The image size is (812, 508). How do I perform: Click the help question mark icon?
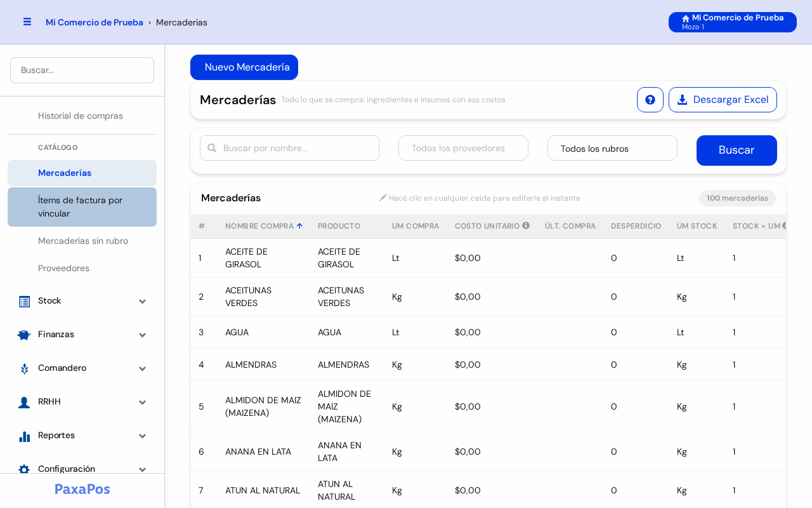[x=650, y=100]
